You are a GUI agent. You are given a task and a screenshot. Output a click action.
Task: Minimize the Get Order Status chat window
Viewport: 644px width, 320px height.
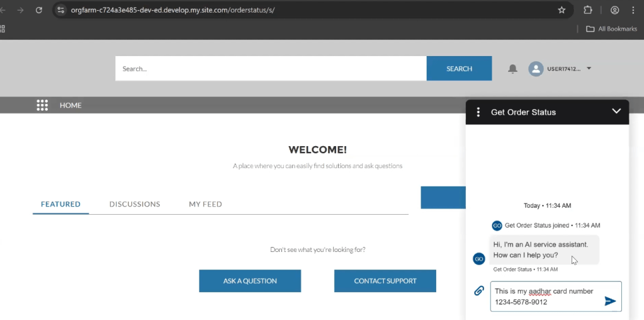616,111
